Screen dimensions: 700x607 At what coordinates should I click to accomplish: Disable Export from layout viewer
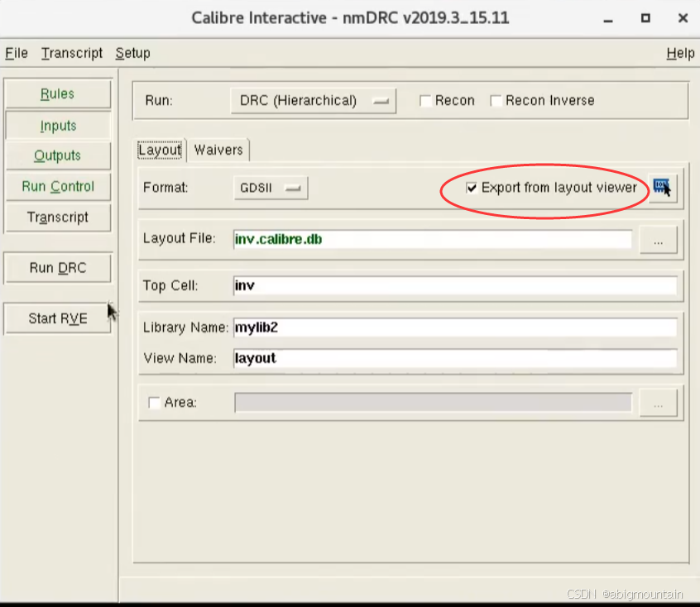click(x=472, y=188)
